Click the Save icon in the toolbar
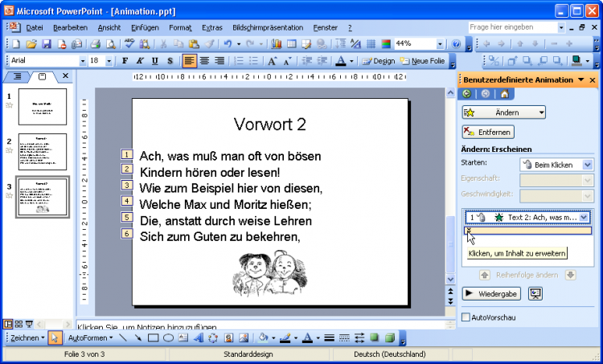Screen dimensions: 603x364 click(46, 44)
